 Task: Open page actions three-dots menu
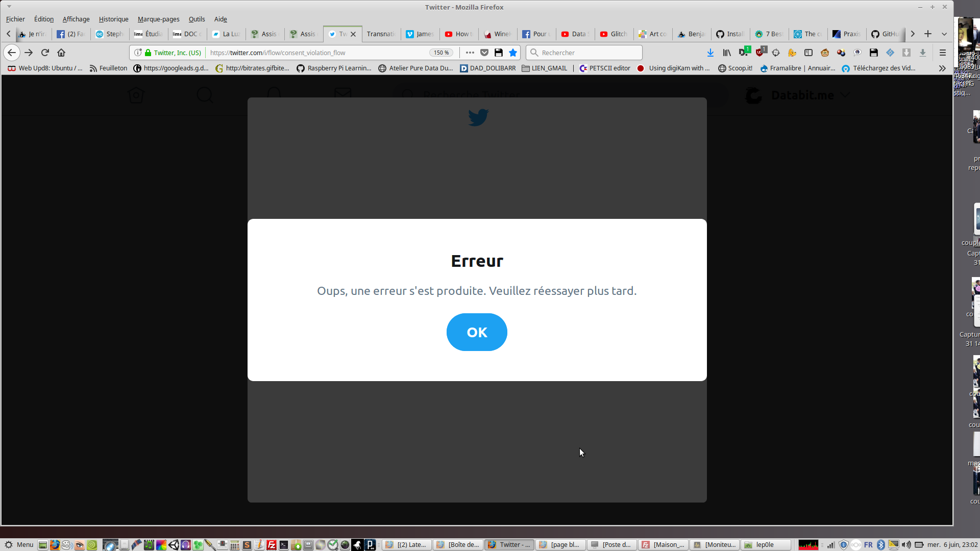click(470, 53)
